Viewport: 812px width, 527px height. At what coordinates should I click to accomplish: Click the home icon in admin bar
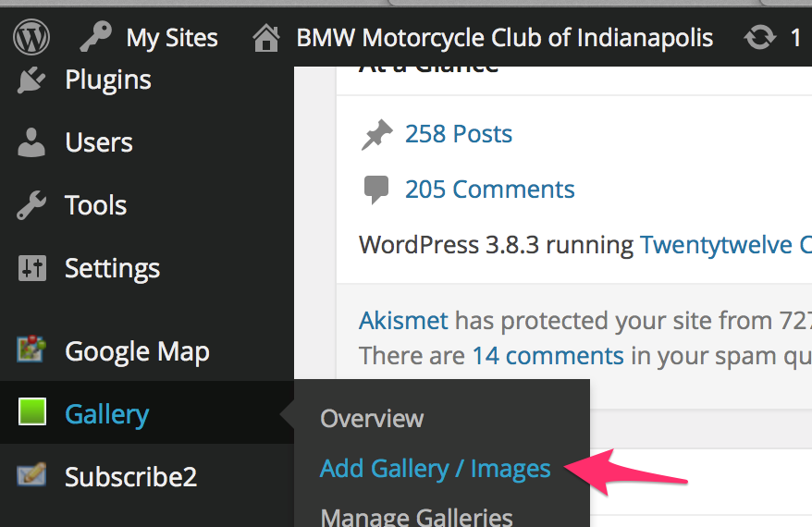click(266, 38)
